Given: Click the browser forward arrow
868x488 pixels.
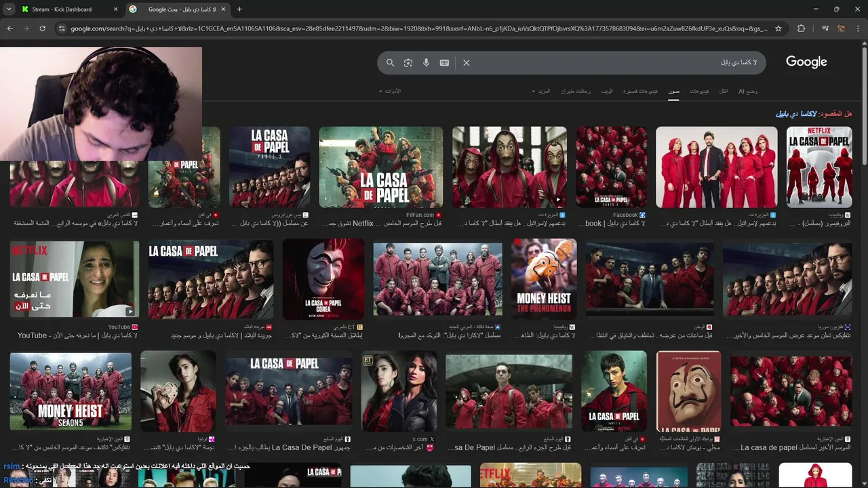Looking at the screenshot, I should point(26,28).
